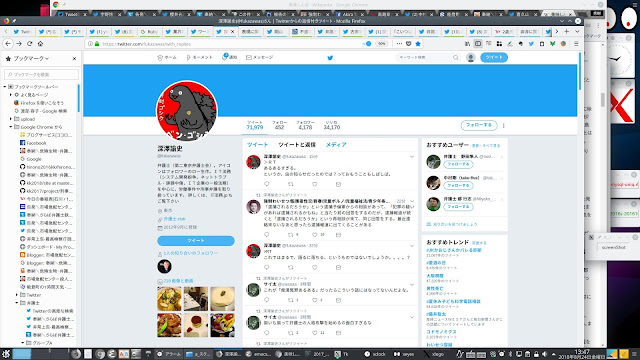Open profile more options vertical dots

(504, 125)
